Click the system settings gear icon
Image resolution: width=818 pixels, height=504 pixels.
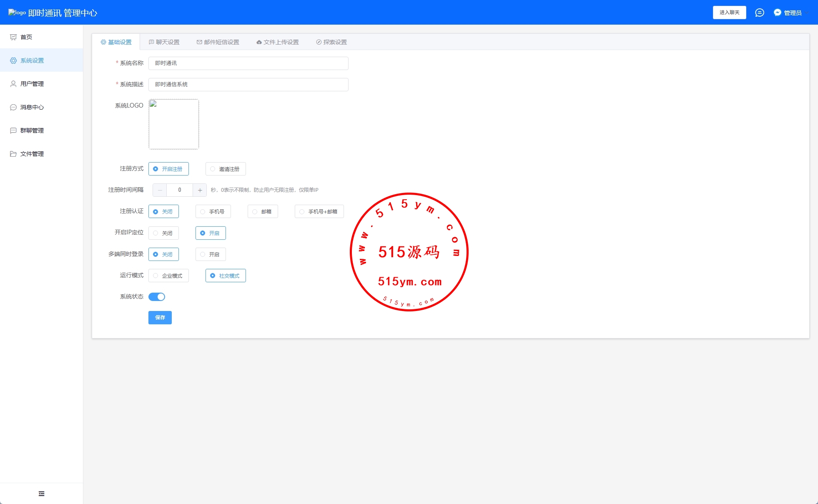[13, 60]
